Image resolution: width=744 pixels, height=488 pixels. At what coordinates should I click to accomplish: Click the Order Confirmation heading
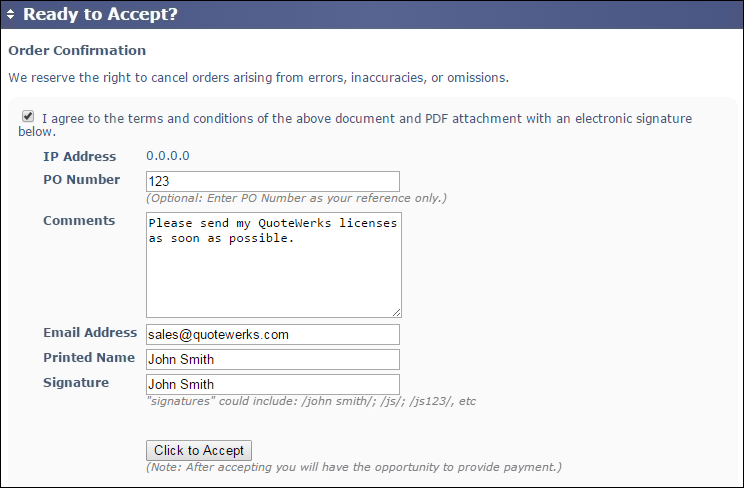77,50
